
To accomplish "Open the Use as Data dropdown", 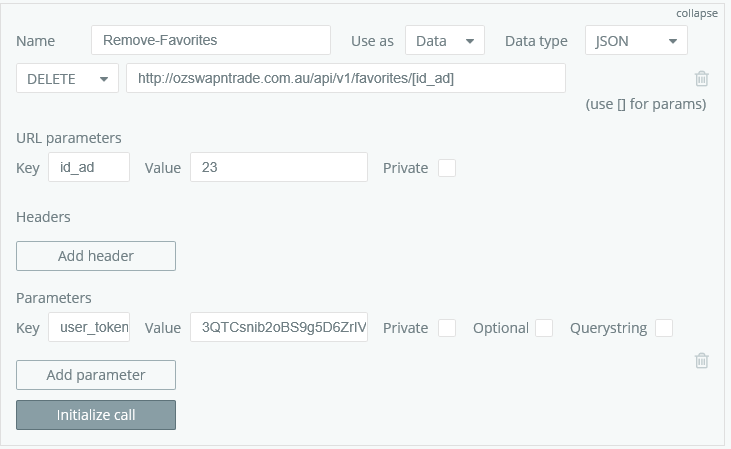I will click(445, 41).
